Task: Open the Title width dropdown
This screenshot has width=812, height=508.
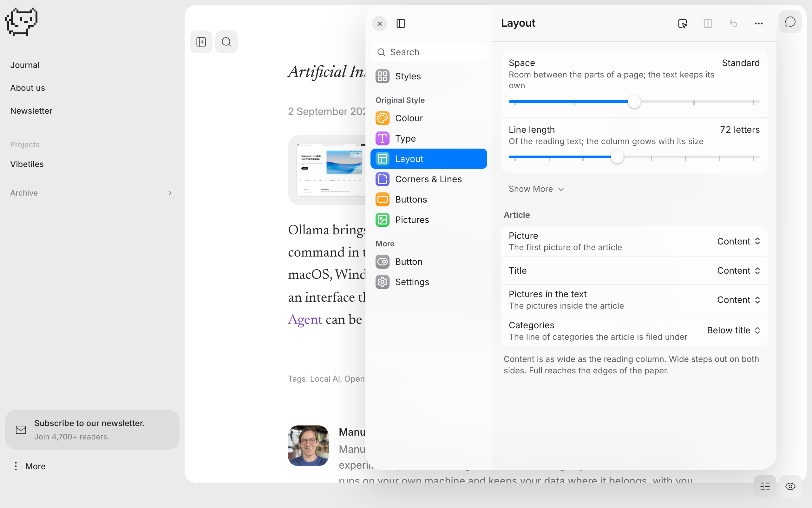Action: tap(738, 271)
